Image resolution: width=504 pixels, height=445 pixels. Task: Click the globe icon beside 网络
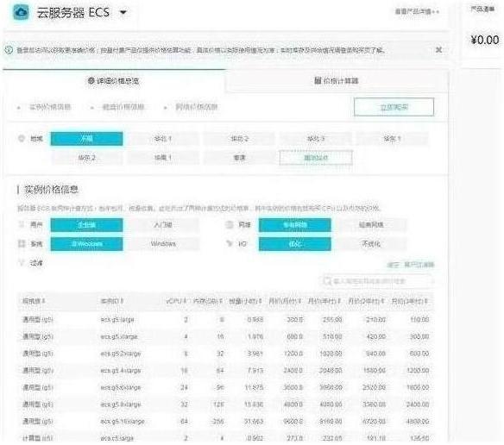pyautogui.click(x=230, y=224)
